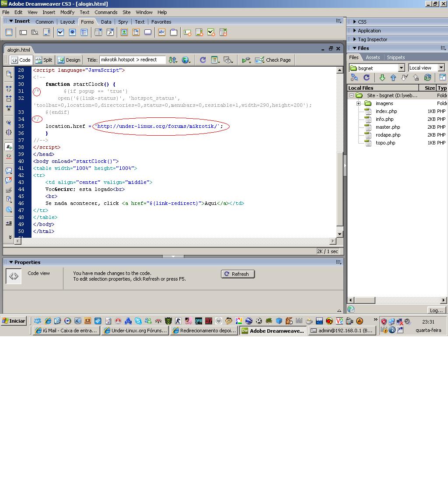The height and width of the screenshot is (500, 448).
Task: Switch to Under-Linux.org Fóruns taskbar window
Action: [135, 331]
